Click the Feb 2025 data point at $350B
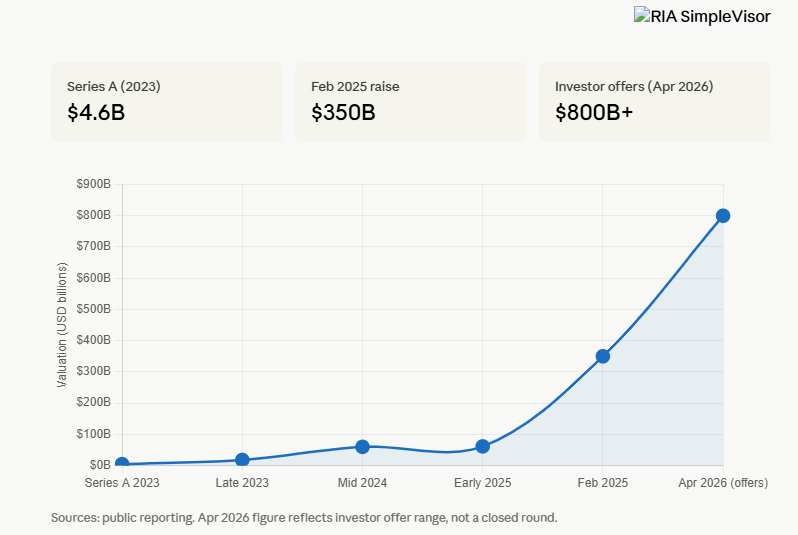The height and width of the screenshot is (535, 798). click(603, 356)
